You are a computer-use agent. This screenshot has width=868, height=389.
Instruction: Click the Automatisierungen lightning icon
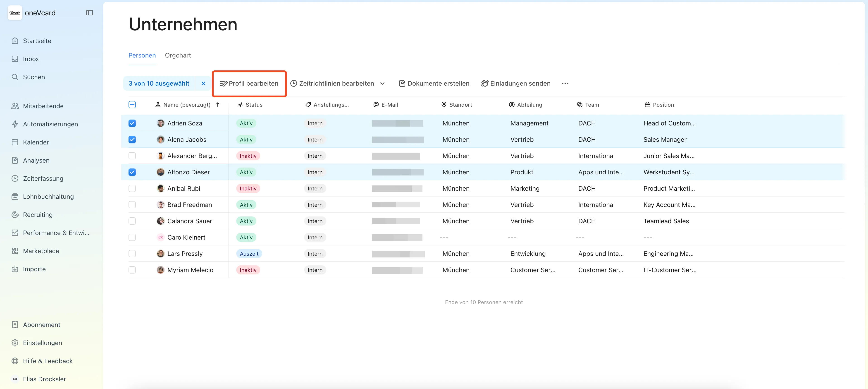[15, 124]
